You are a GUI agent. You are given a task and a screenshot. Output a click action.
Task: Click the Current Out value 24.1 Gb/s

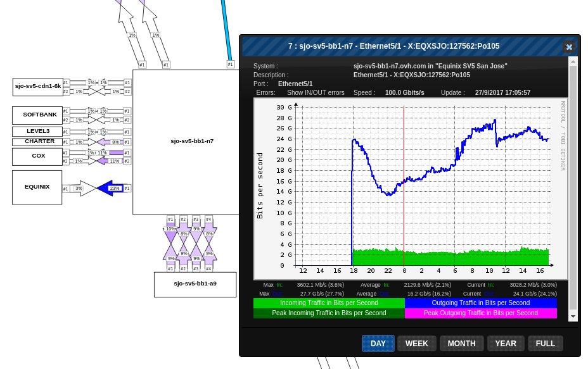(x=535, y=294)
